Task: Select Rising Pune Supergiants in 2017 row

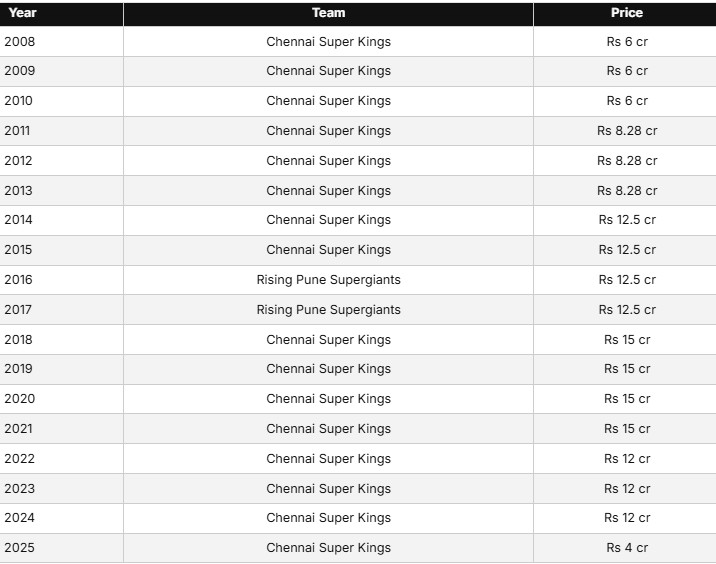Action: 328,310
